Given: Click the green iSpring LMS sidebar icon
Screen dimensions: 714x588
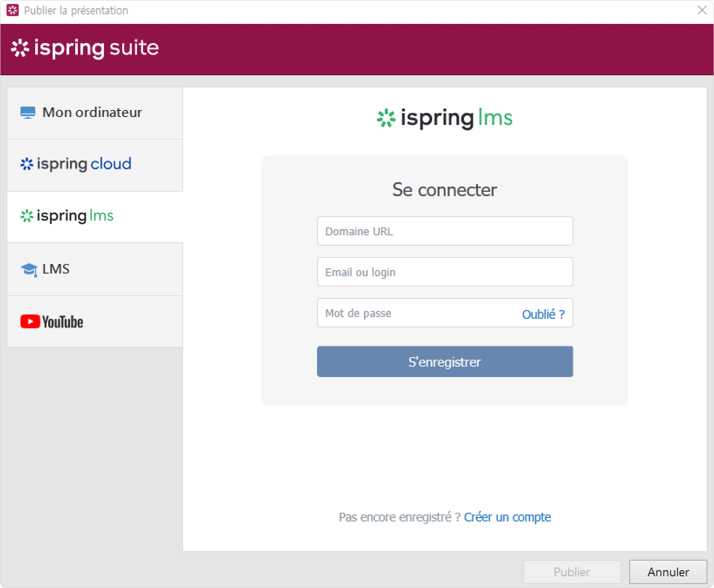Looking at the screenshot, I should point(27,216).
